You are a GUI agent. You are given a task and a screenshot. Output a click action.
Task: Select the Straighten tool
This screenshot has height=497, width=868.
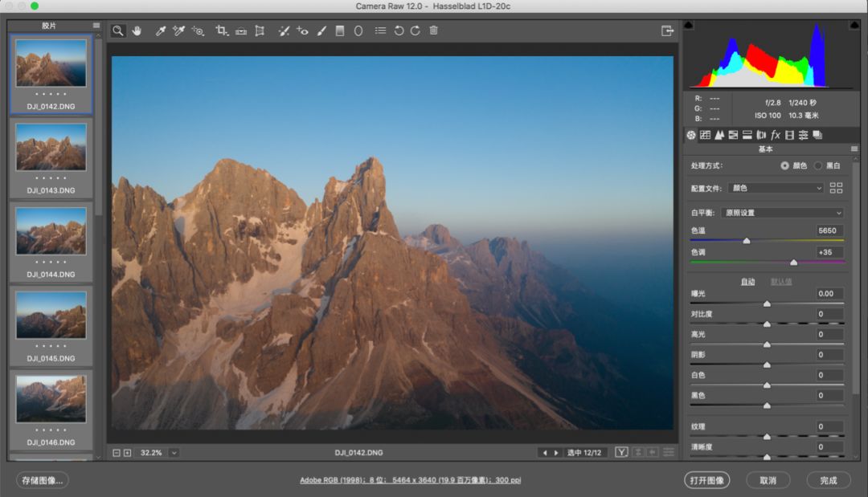point(241,31)
